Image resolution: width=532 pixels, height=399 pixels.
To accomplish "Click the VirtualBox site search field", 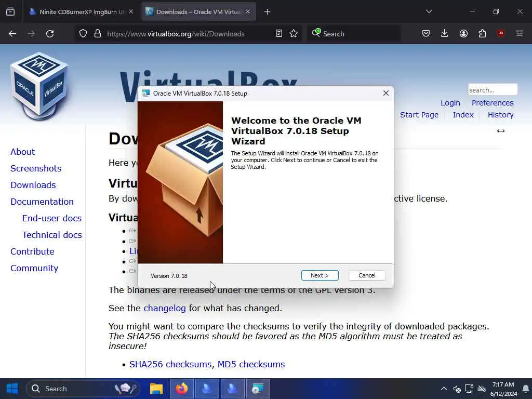I will tap(493, 90).
